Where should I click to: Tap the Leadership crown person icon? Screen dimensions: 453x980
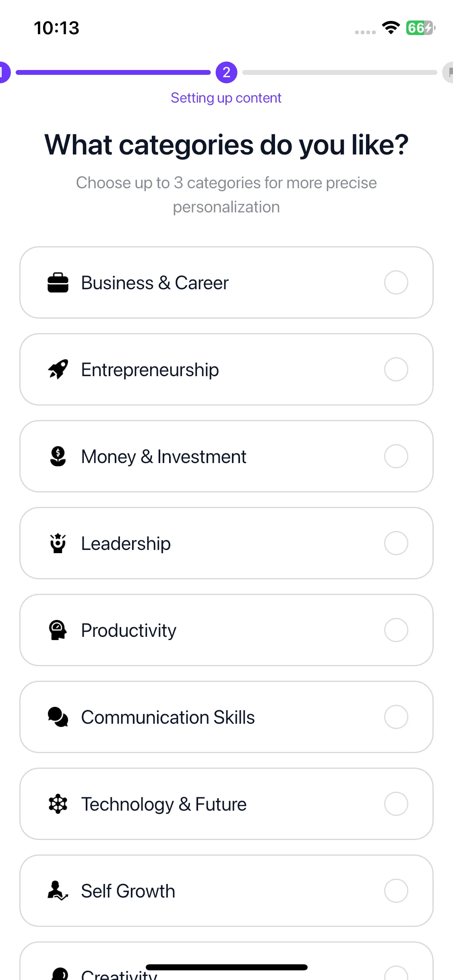[x=58, y=543]
